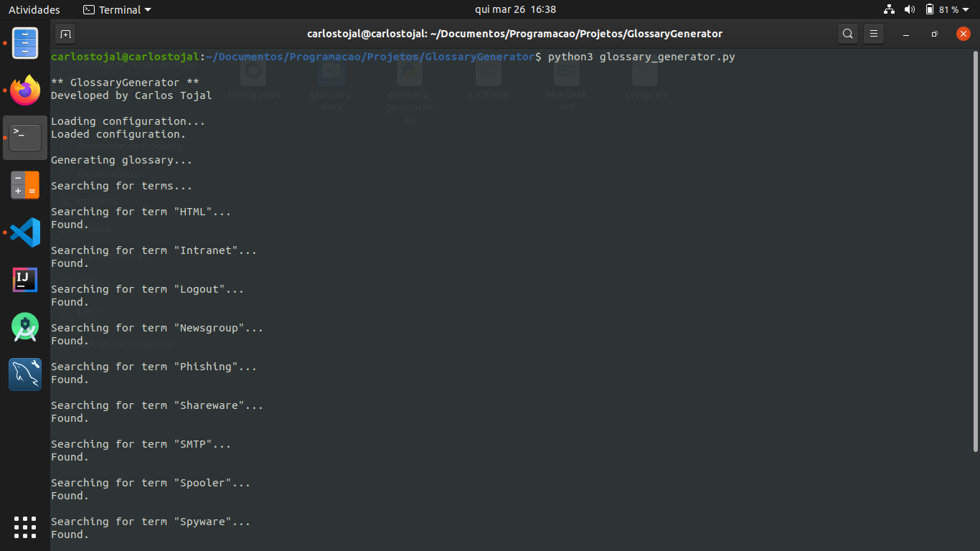Open MySQL Workbench from the dock

25,375
